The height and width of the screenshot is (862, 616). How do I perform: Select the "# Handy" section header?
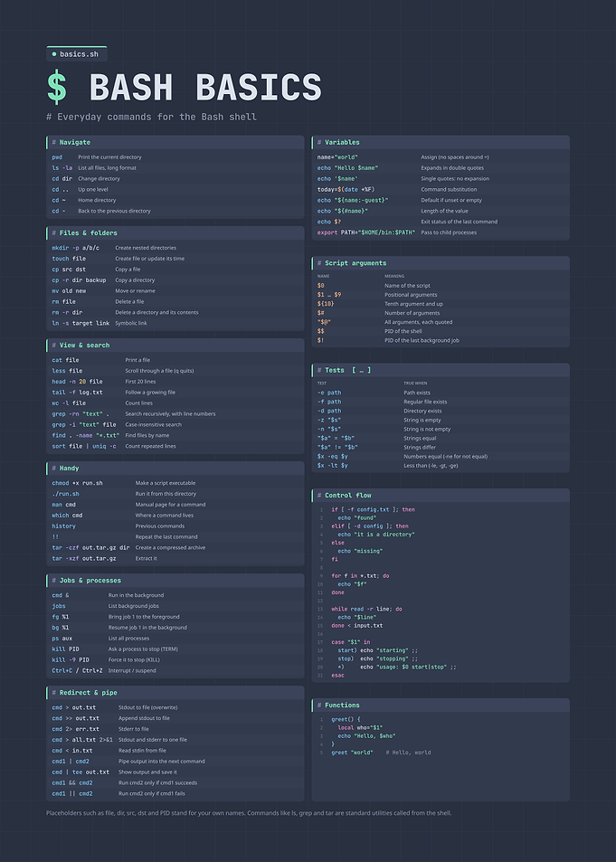pyautogui.click(x=175, y=469)
